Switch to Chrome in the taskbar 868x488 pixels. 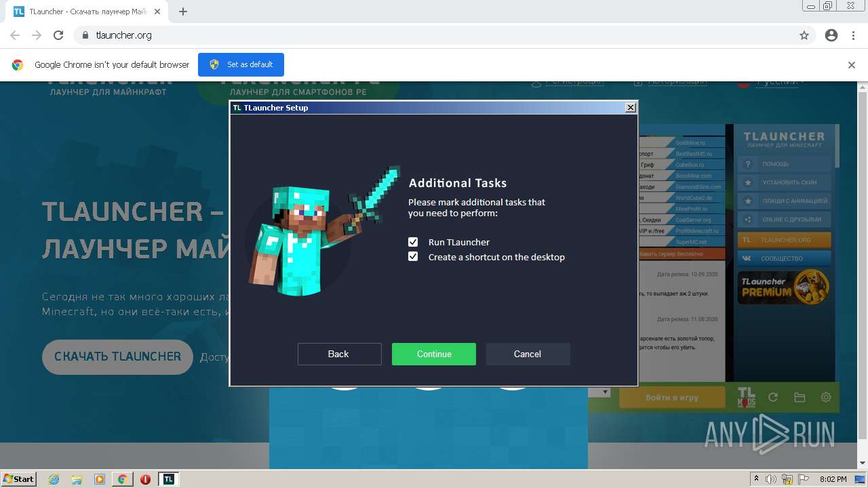(x=123, y=479)
